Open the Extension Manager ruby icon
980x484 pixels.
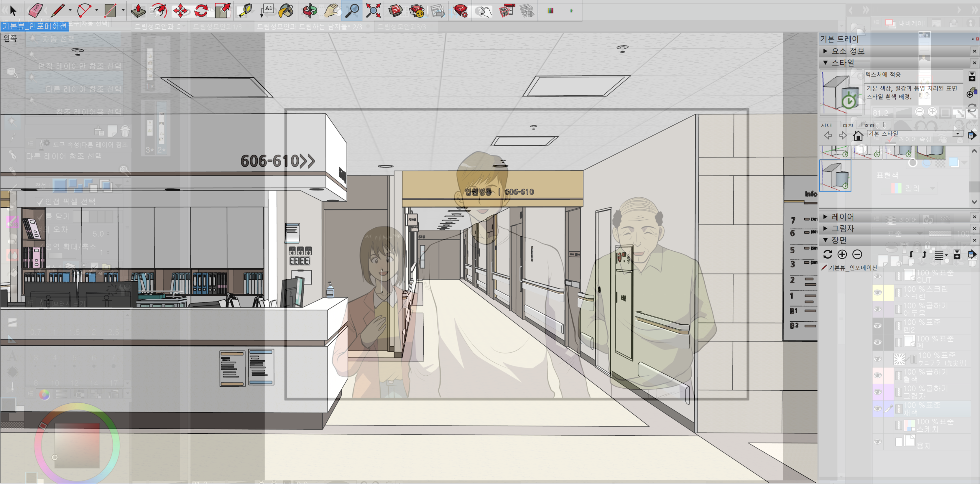point(460,11)
